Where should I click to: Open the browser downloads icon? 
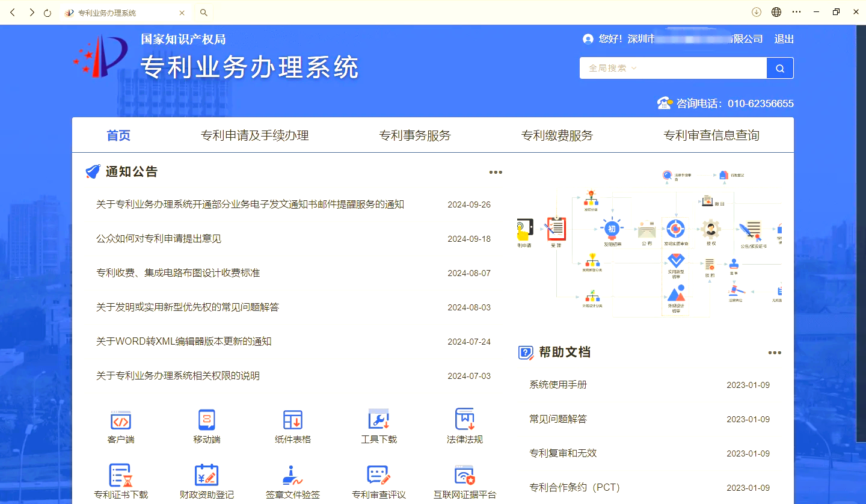pos(757,12)
